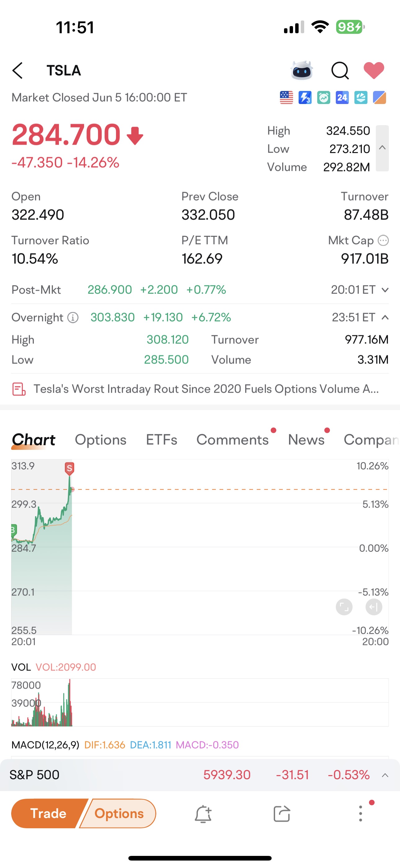Switch to the News tab

[x=306, y=440]
